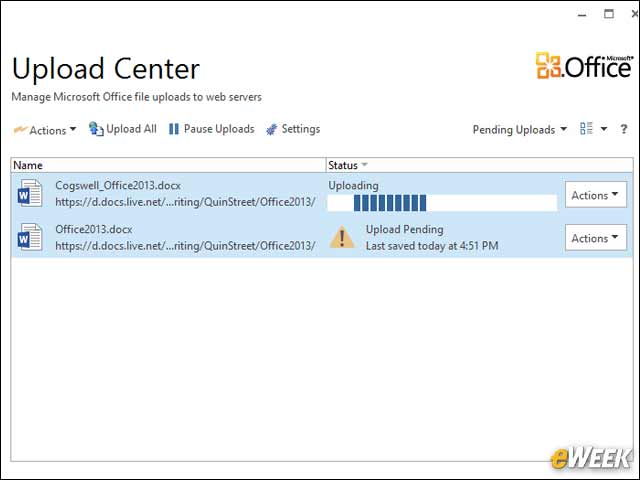Click the view layout icon

(586, 129)
